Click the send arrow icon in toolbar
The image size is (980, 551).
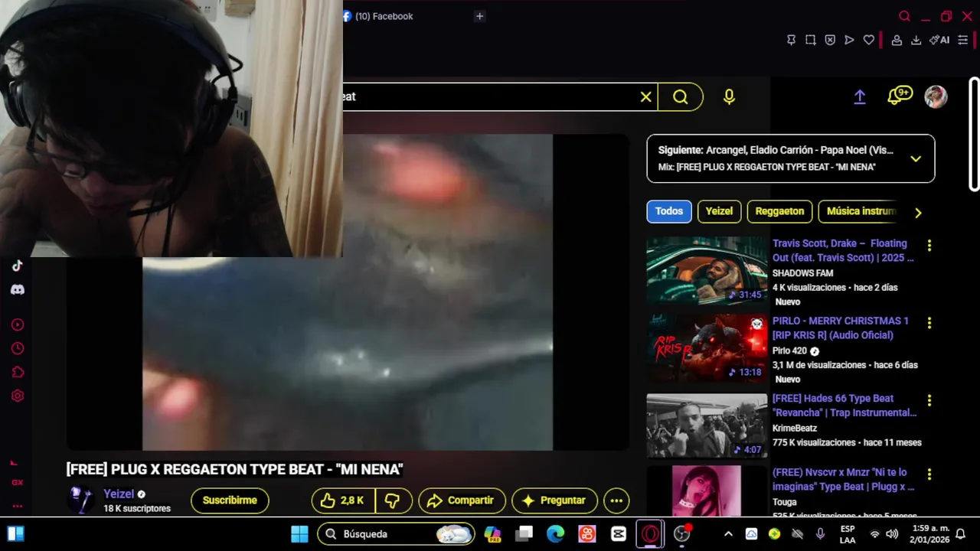(849, 40)
